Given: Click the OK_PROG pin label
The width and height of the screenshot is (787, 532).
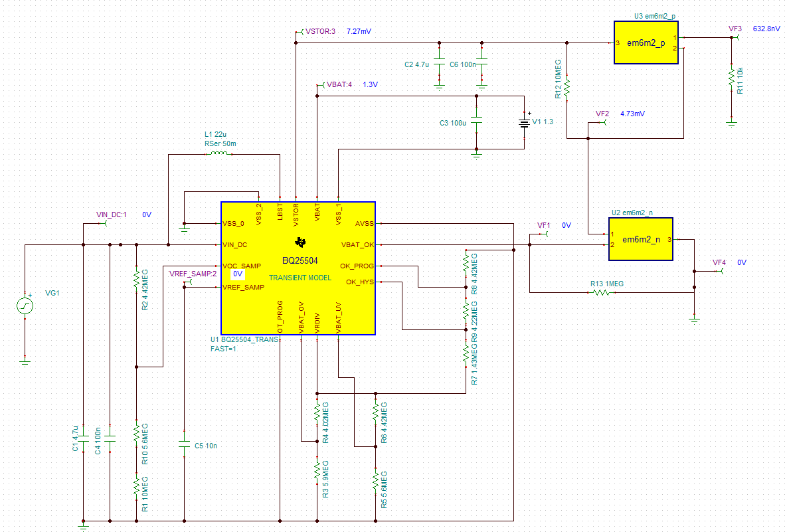Looking at the screenshot, I should 357,266.
